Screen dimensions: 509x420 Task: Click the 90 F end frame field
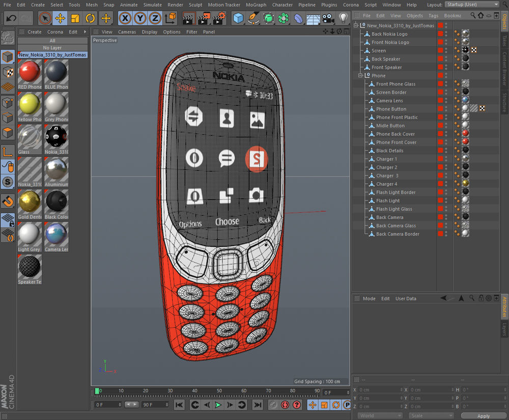(155, 405)
